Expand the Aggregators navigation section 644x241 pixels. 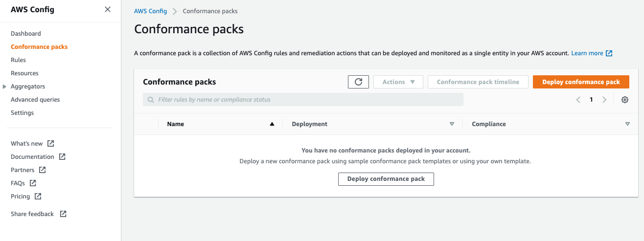pos(5,87)
